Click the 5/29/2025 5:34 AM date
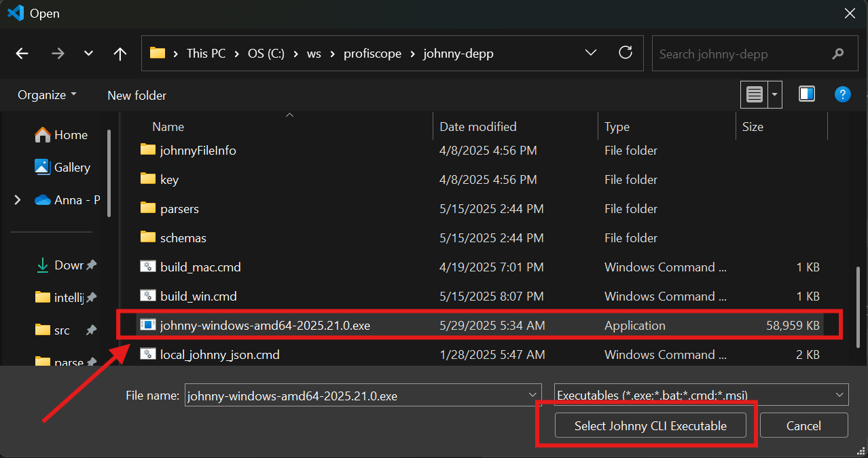 (492, 326)
